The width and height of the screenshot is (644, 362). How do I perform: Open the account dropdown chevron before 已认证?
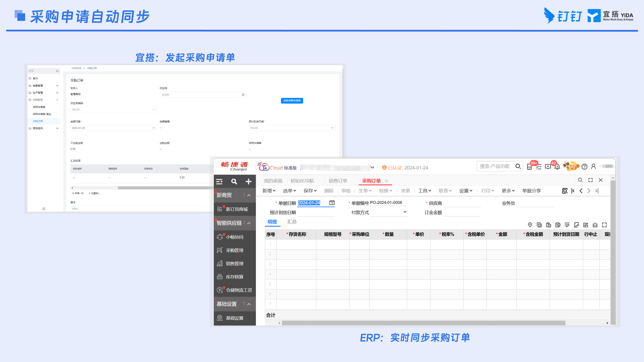[373, 167]
